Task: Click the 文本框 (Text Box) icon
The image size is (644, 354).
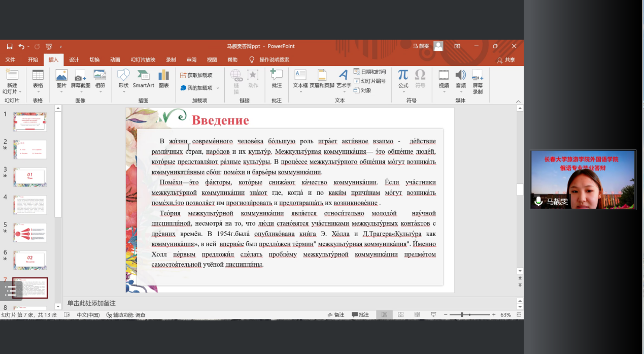Action: coord(300,75)
